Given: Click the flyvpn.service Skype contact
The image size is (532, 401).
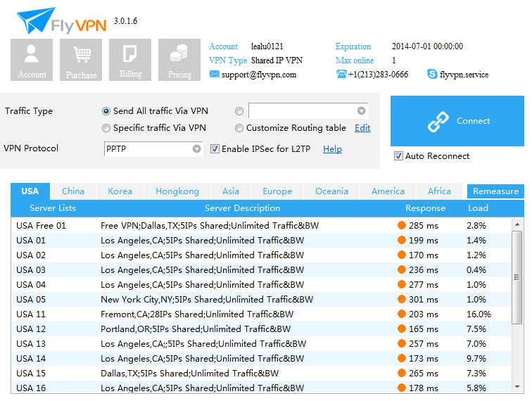Looking at the screenshot, I should 464,75.
